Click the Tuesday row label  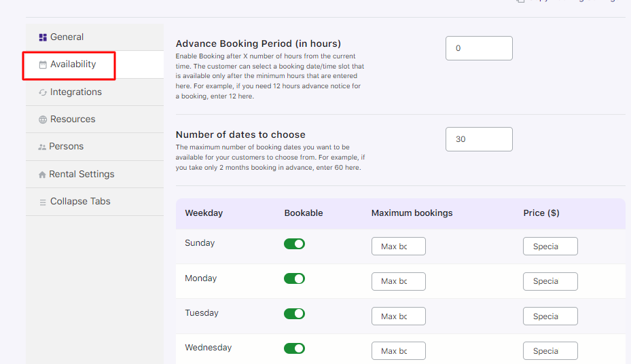201,313
